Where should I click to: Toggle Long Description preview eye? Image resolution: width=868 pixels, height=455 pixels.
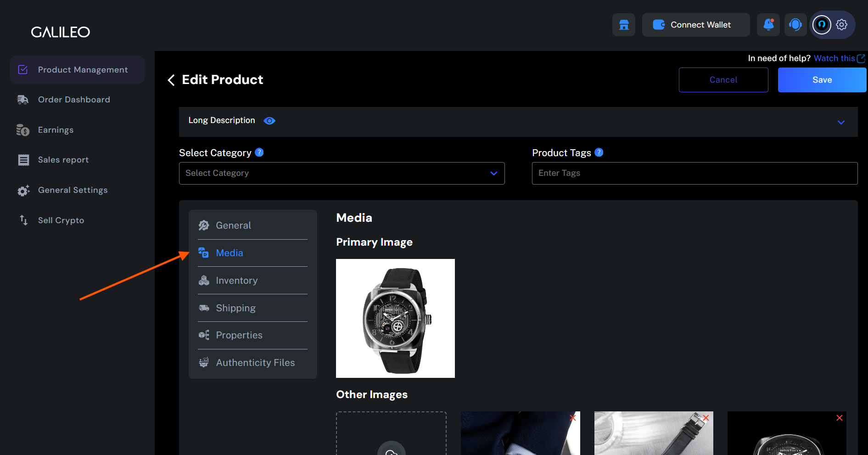click(x=269, y=121)
